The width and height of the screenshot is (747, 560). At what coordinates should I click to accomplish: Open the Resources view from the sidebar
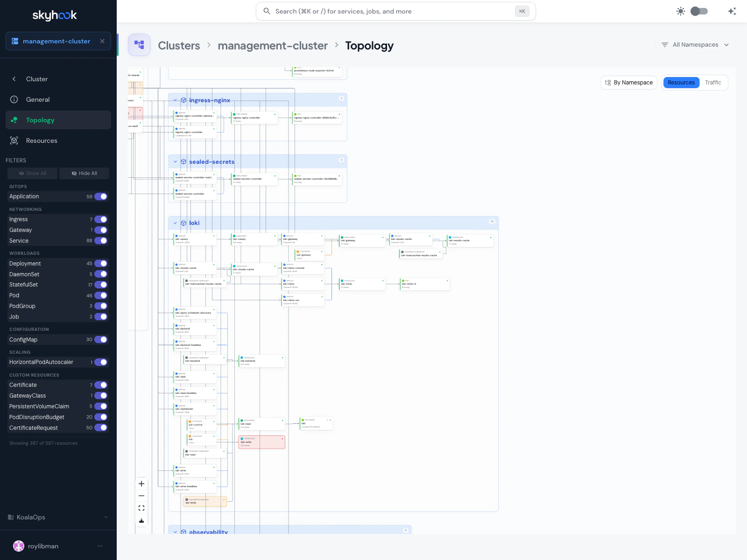(x=42, y=140)
